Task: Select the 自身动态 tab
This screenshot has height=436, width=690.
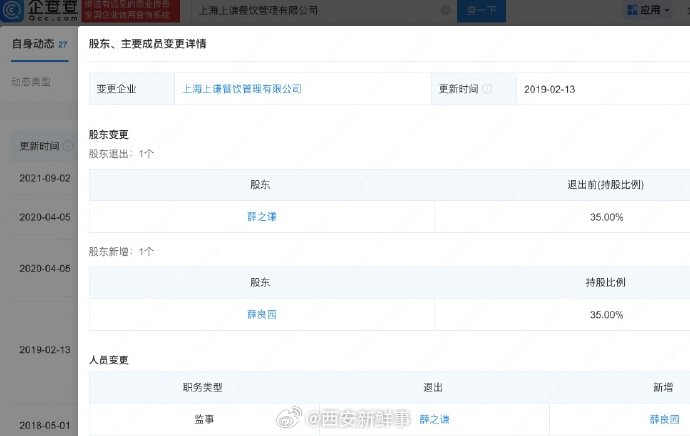Action: pyautogui.click(x=39, y=44)
